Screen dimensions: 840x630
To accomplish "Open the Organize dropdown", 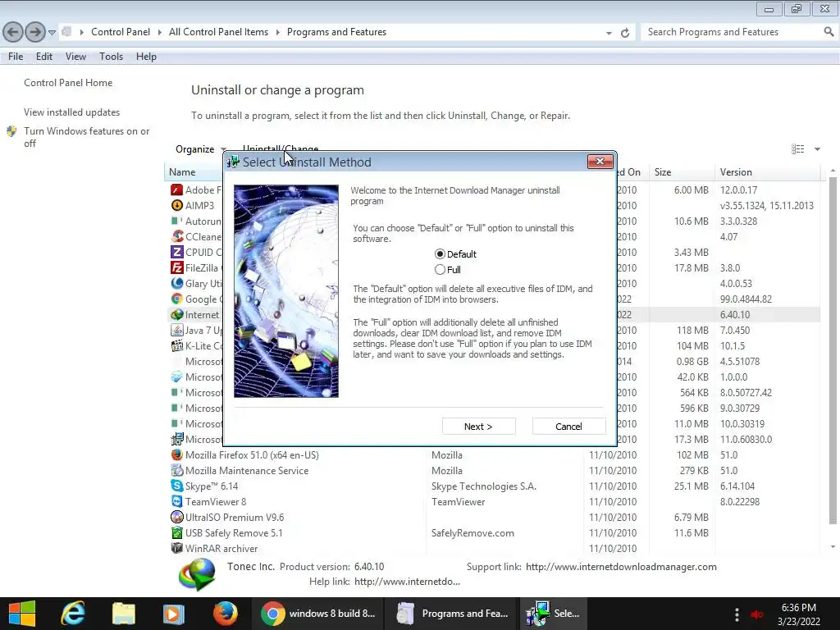I will coord(200,149).
